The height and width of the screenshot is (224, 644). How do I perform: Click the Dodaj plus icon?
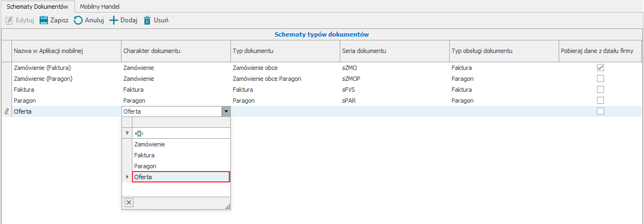114,21
